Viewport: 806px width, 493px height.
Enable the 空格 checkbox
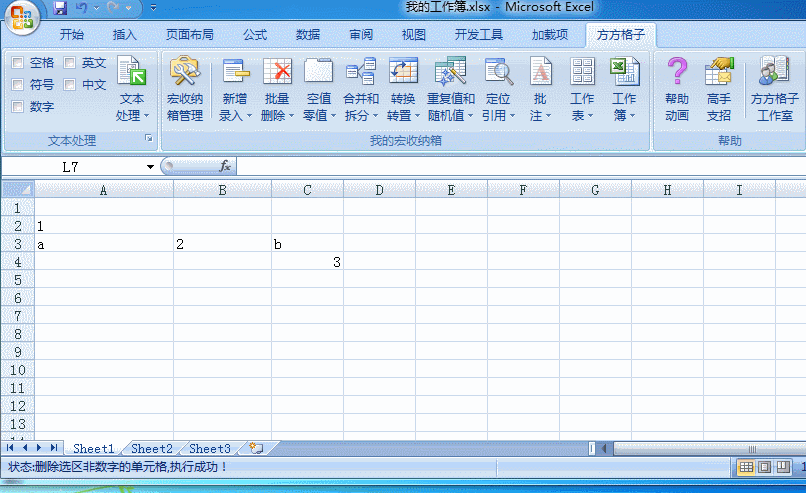point(18,63)
